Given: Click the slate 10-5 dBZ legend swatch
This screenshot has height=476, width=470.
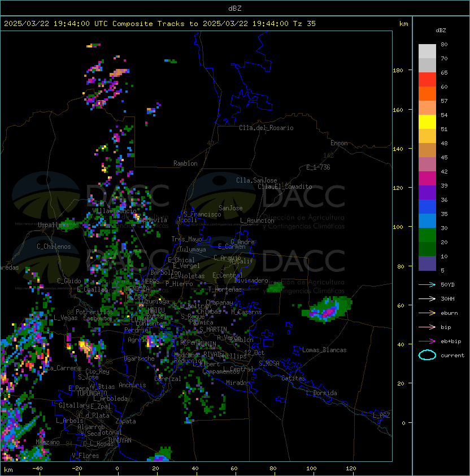Looking at the screenshot, I should point(427,263).
